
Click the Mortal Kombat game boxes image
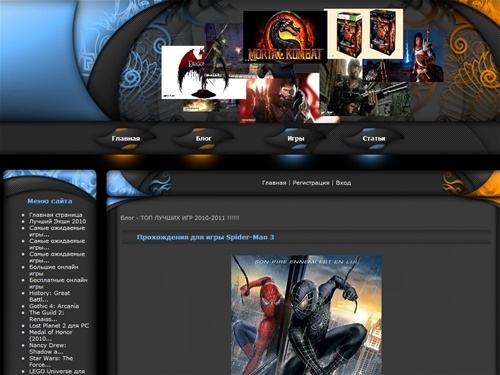[364, 34]
